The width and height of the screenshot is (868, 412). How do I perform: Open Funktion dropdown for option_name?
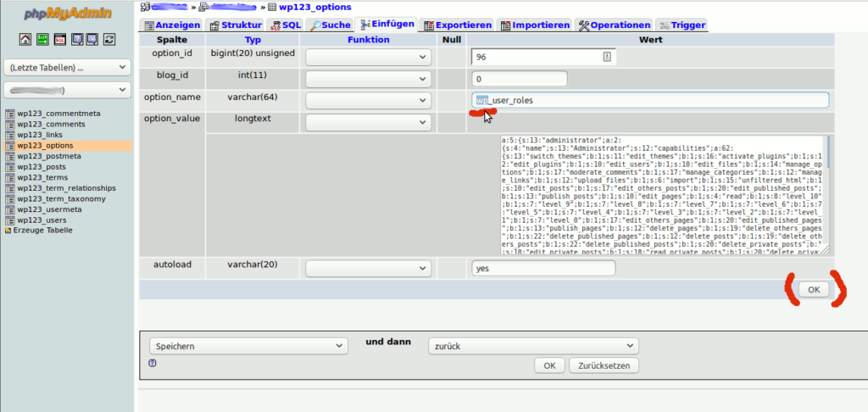coord(368,100)
